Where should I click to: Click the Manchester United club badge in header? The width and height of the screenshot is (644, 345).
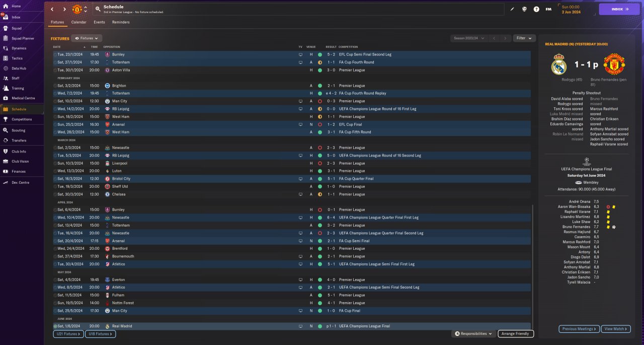click(77, 9)
